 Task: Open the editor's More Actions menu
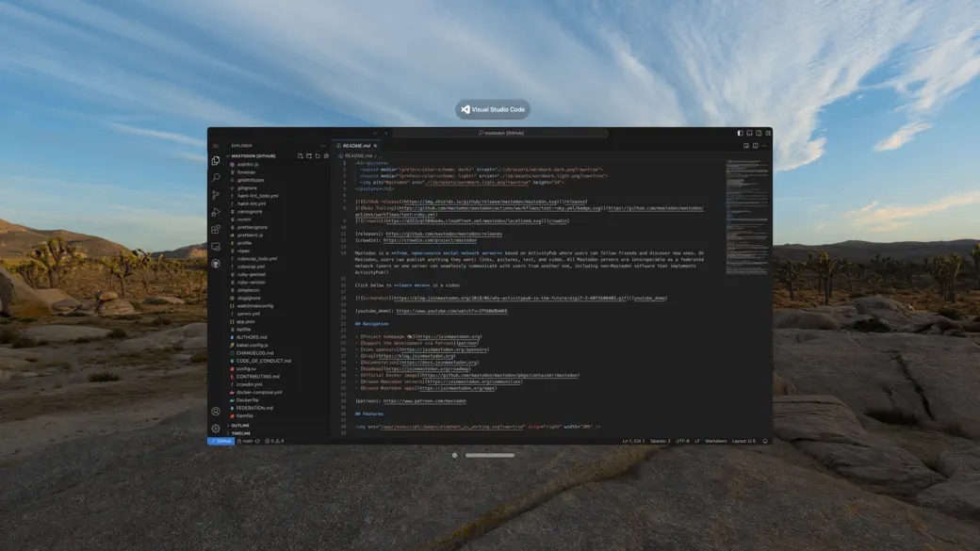pyautogui.click(x=765, y=146)
